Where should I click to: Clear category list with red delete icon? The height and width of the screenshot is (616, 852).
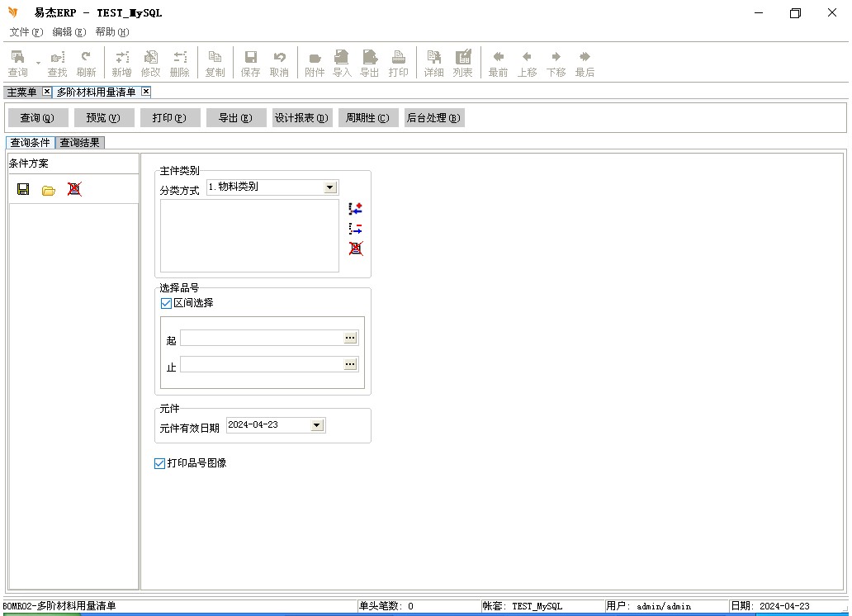[x=356, y=249]
